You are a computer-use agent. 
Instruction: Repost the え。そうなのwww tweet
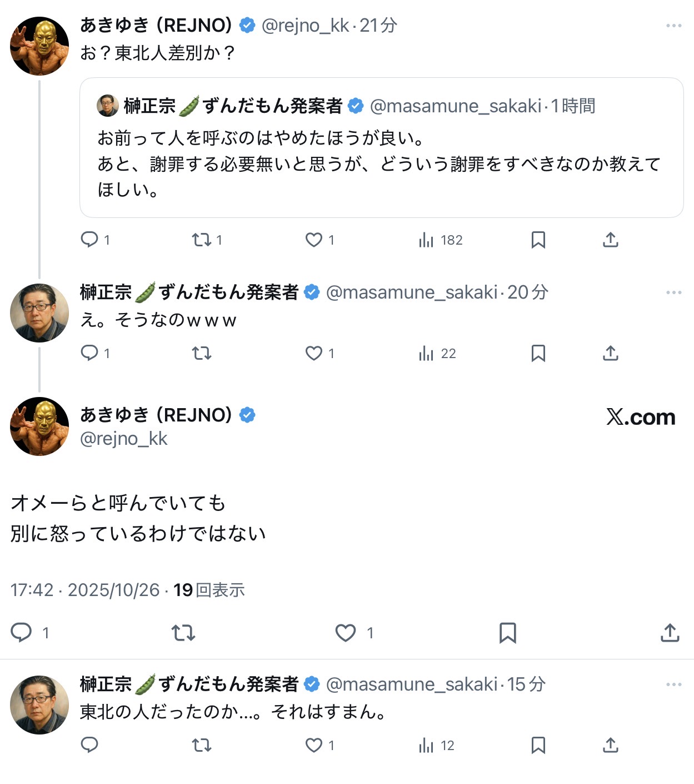(201, 353)
